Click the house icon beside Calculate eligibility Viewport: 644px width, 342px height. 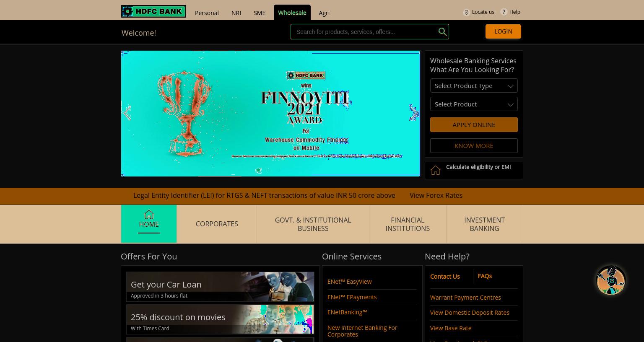click(436, 170)
